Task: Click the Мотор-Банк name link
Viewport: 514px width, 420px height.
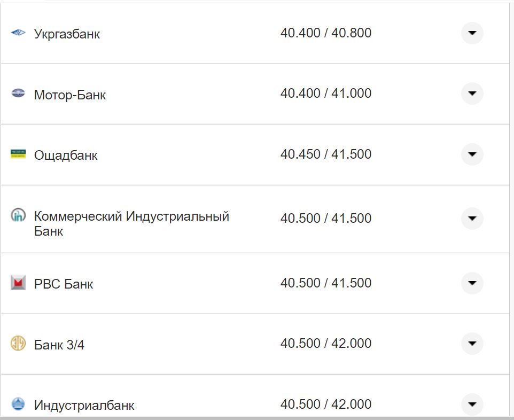Action: 69,94
